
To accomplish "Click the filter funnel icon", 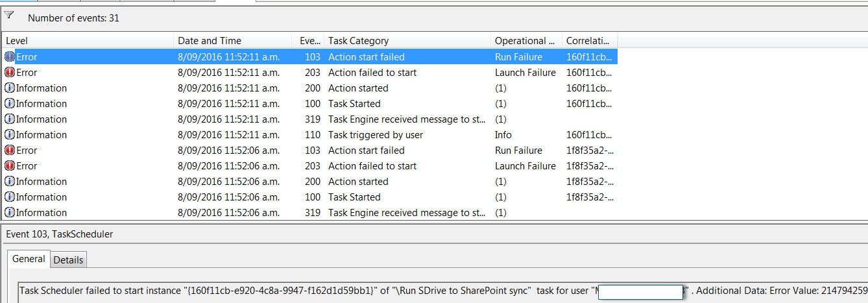I will pyautogui.click(x=9, y=15).
